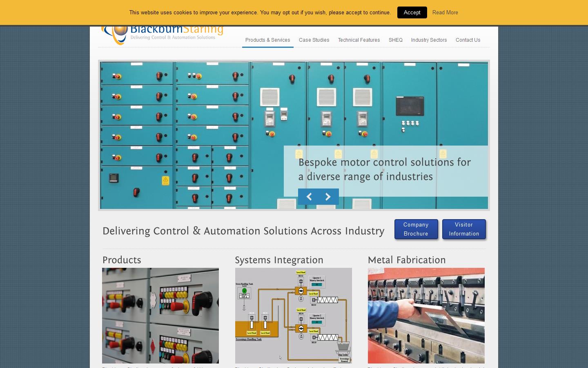588x368 pixels.
Task: Open the Products control panel thumbnail
Action: (x=160, y=315)
